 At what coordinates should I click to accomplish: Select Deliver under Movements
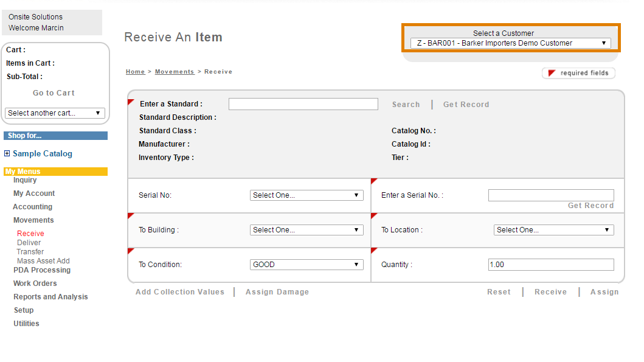pyautogui.click(x=29, y=243)
